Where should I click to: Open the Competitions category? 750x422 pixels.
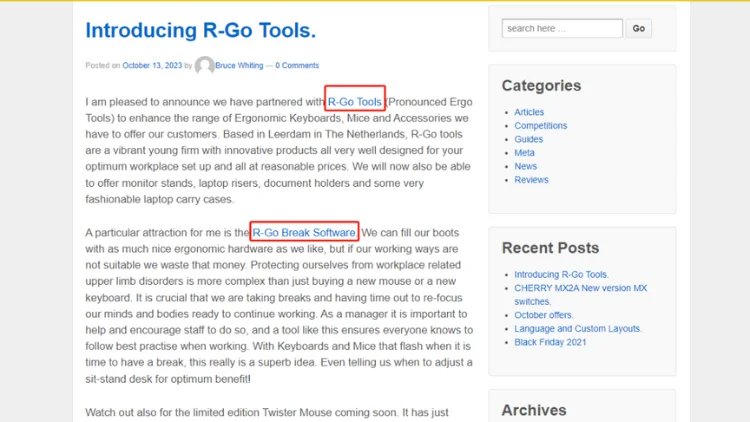point(540,125)
